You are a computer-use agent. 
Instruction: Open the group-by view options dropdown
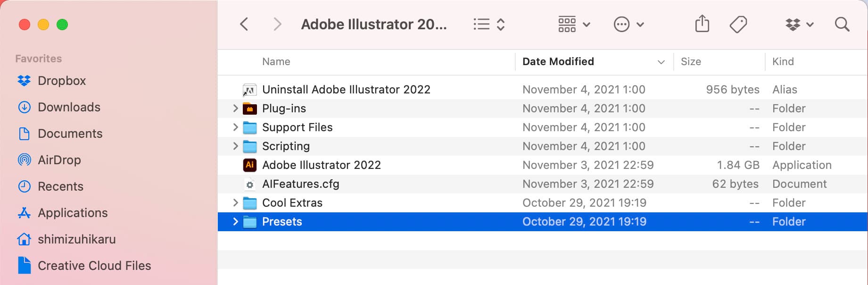point(573,24)
